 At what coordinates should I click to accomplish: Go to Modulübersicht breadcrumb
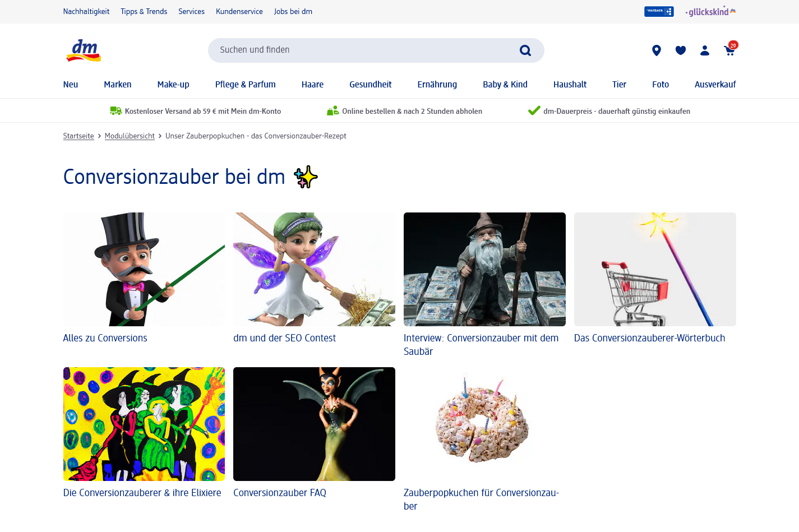point(130,136)
